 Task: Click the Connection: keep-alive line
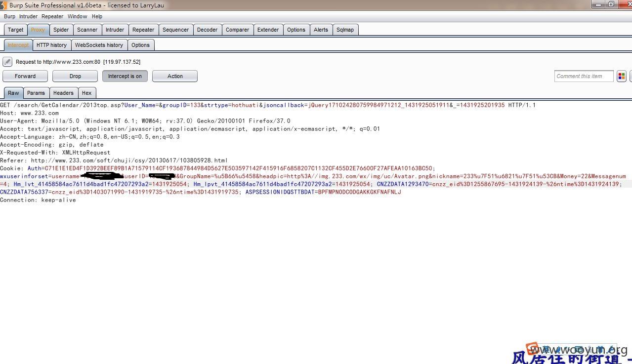pos(38,200)
